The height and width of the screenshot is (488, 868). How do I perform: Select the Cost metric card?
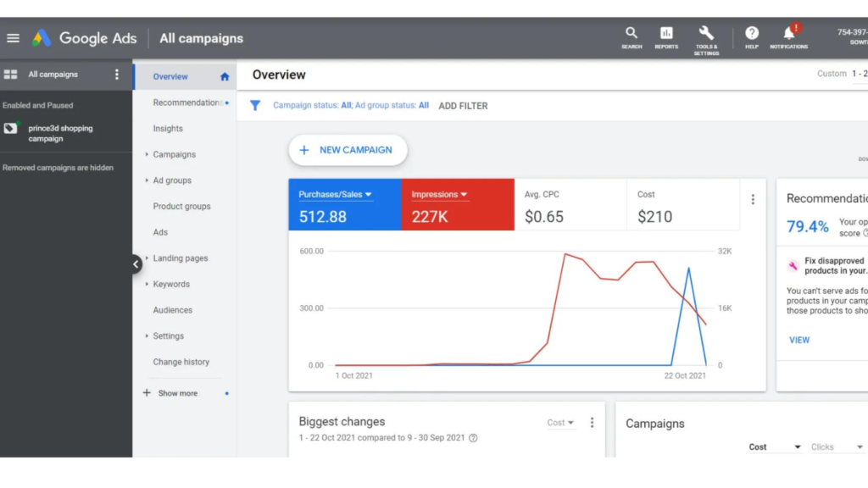click(683, 204)
